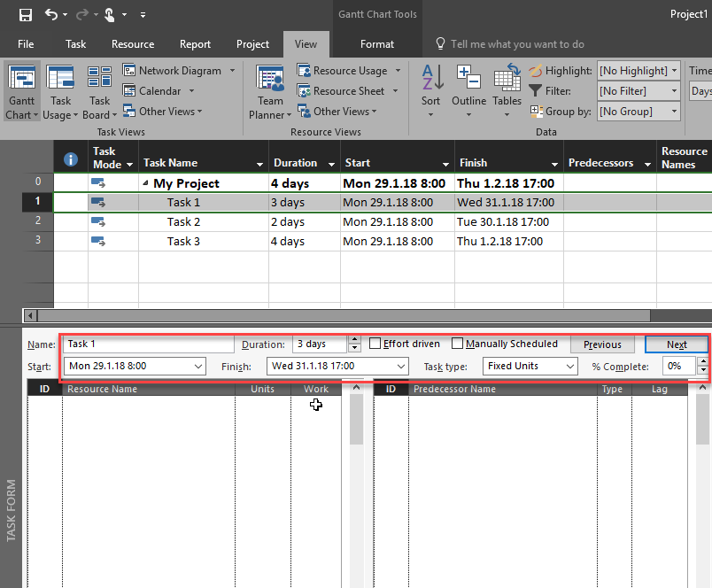Collapse the My Project summary task
The width and height of the screenshot is (712, 588).
point(146,183)
